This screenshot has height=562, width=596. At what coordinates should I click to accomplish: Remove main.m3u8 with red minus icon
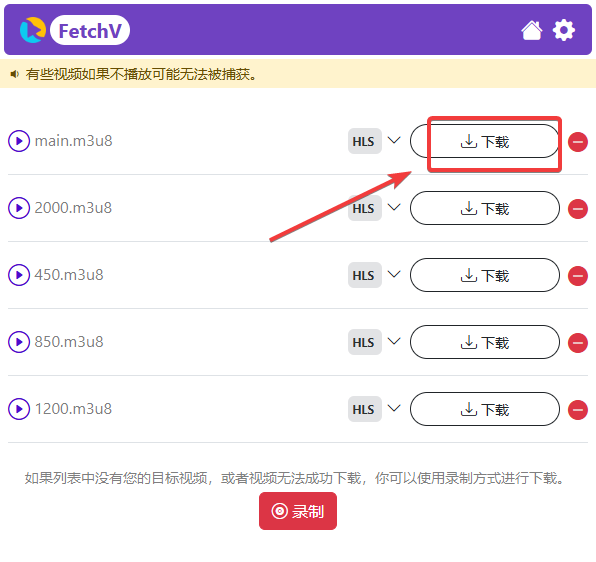[578, 142]
